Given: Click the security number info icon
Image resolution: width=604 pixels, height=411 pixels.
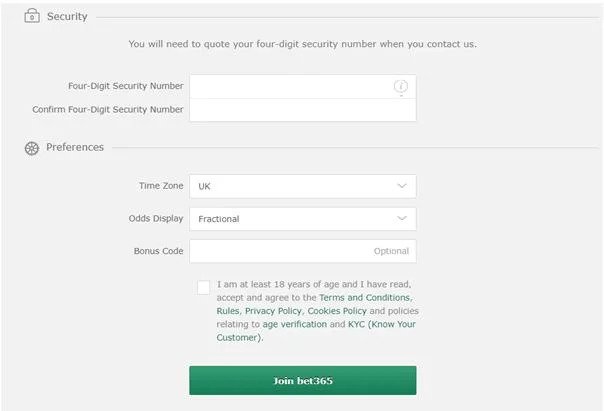Looking at the screenshot, I should point(401,87).
